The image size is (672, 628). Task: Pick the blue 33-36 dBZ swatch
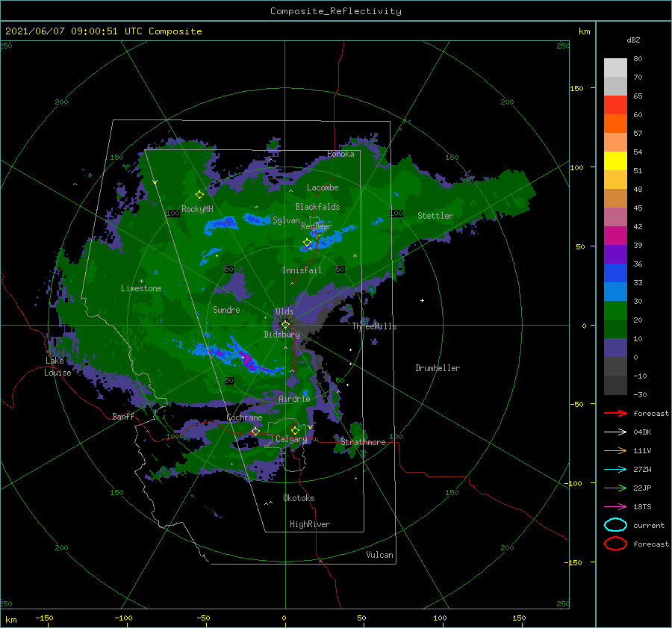(x=615, y=273)
